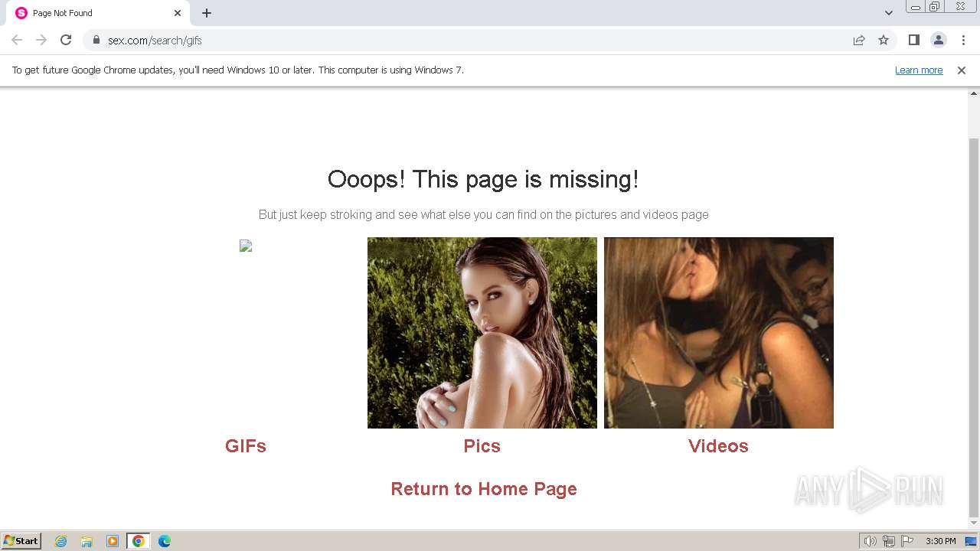Open File Explorer from taskbar

pos(87,541)
